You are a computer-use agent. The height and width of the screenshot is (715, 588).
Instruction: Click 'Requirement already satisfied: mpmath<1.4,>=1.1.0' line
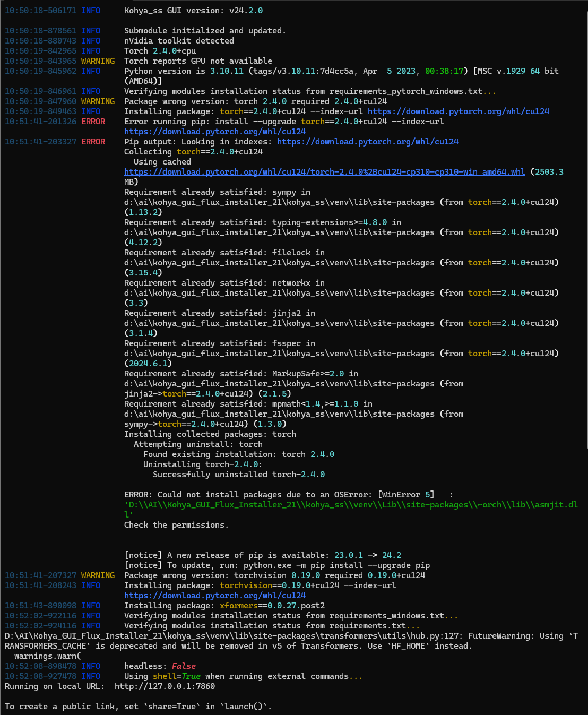point(248,404)
